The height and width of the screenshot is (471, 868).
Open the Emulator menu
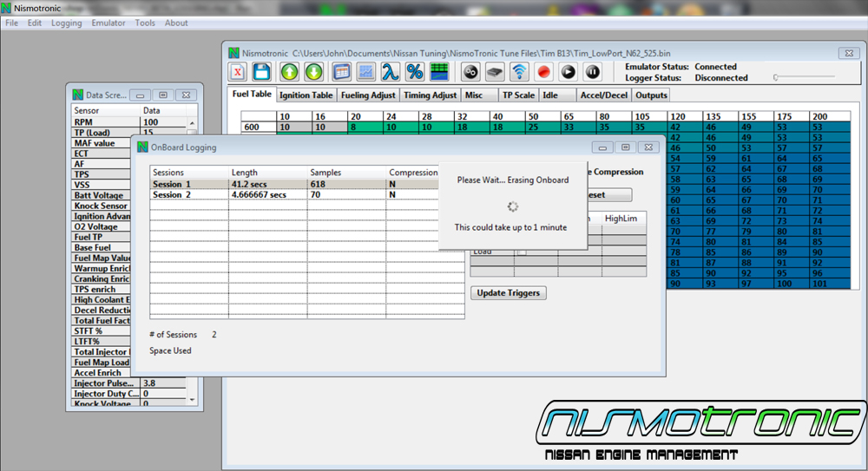point(108,23)
